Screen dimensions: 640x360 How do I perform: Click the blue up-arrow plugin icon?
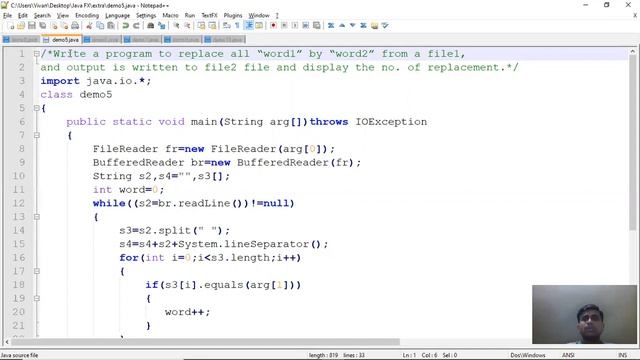tap(342, 26)
